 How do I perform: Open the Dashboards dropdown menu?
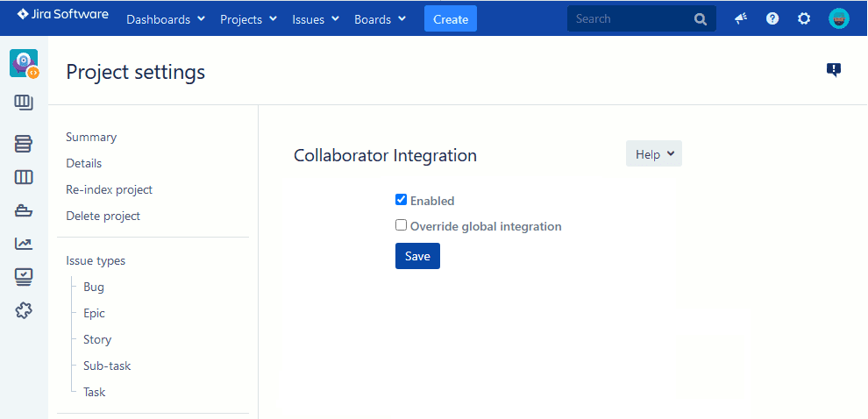(166, 19)
